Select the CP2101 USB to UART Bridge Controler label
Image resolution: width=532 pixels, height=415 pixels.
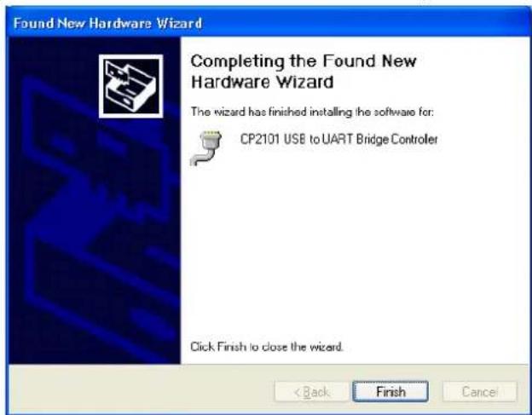tap(339, 139)
